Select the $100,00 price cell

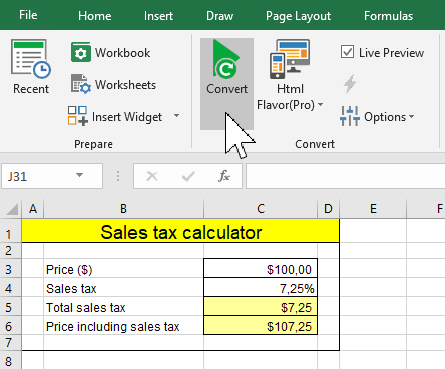coord(261,268)
